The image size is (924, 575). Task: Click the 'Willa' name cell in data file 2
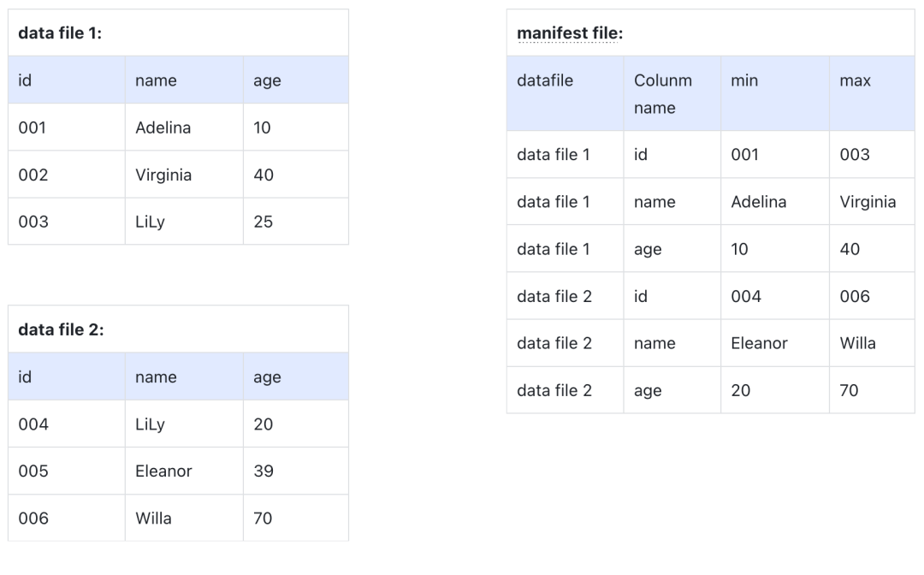pos(153,518)
